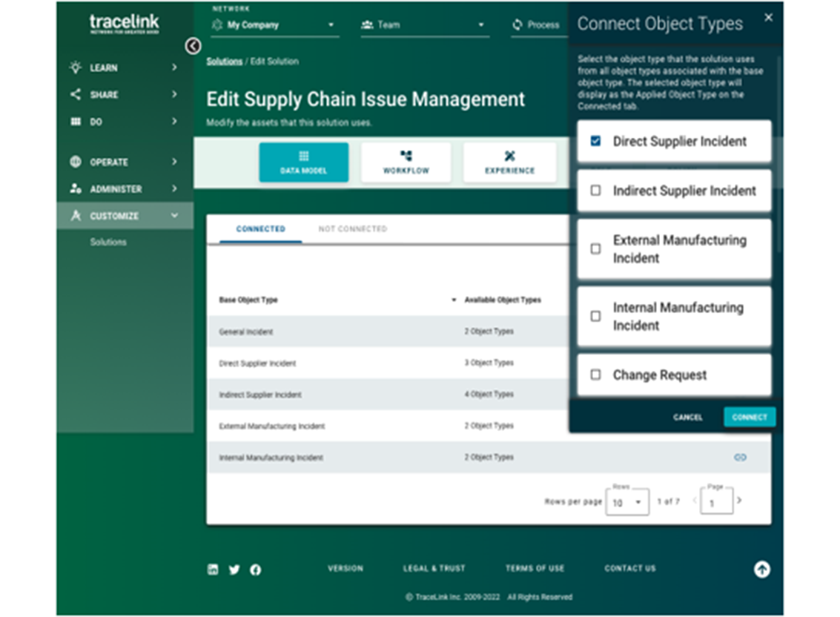Go to previous page arrow
Screen dimensions: 840x617
click(x=694, y=500)
